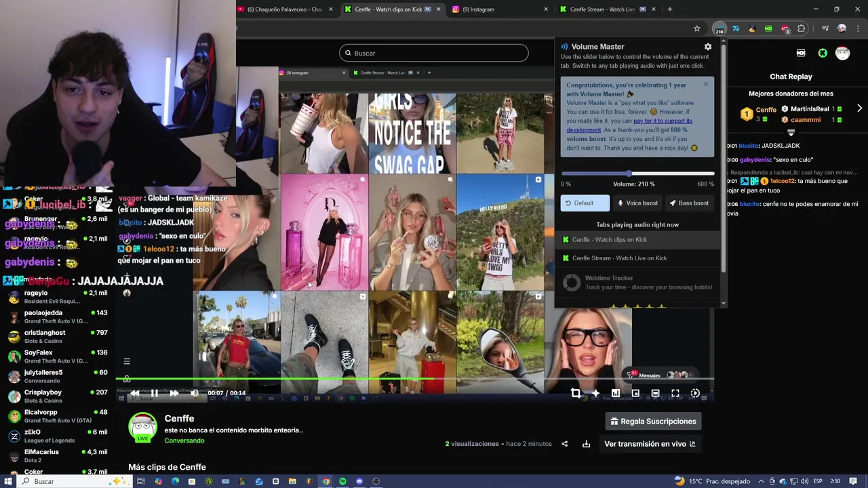Screen dimensions: 868x488
Task: Click the Kick logo icon near Chat Replay
Action: [x=823, y=53]
